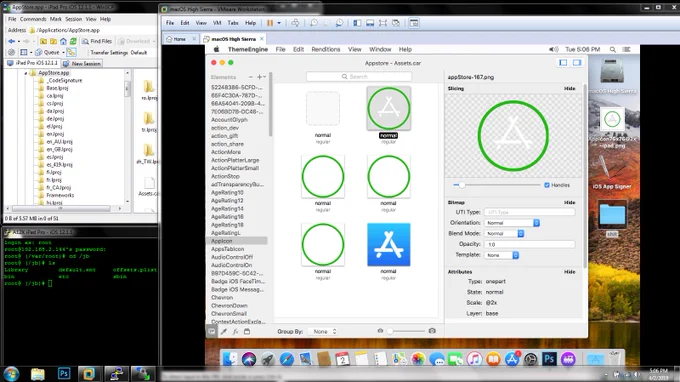Open the Group By dropdown

point(323,332)
